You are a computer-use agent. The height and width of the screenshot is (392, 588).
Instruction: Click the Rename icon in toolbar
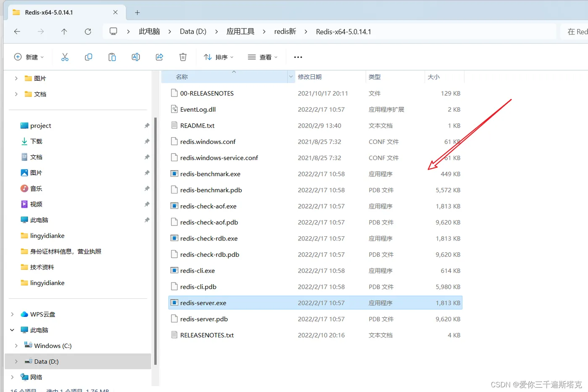tap(136, 57)
